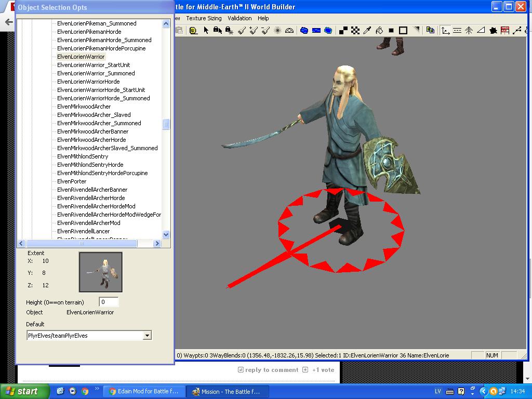Choose the two-square single tile texture tool
Image resolution: width=532 pixels, height=399 pixels.
343,31
